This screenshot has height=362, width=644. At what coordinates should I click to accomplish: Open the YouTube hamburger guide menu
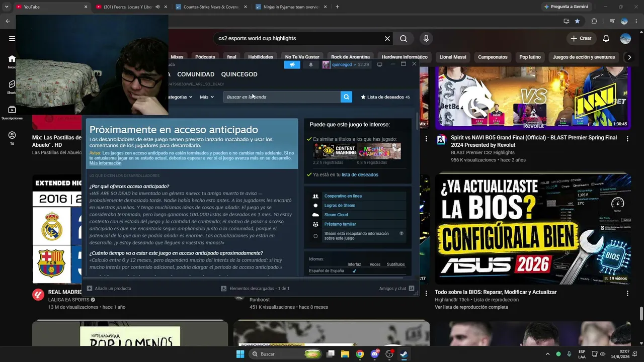click(12, 39)
